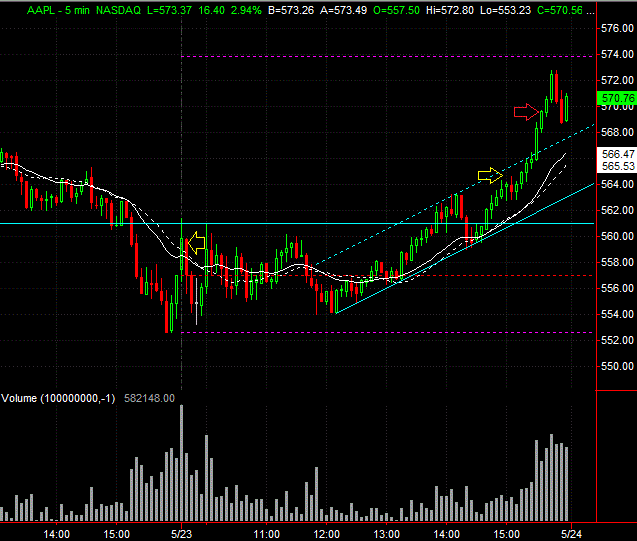Click the yellow left-pointing arrow at 5/23 open

pyautogui.click(x=197, y=243)
